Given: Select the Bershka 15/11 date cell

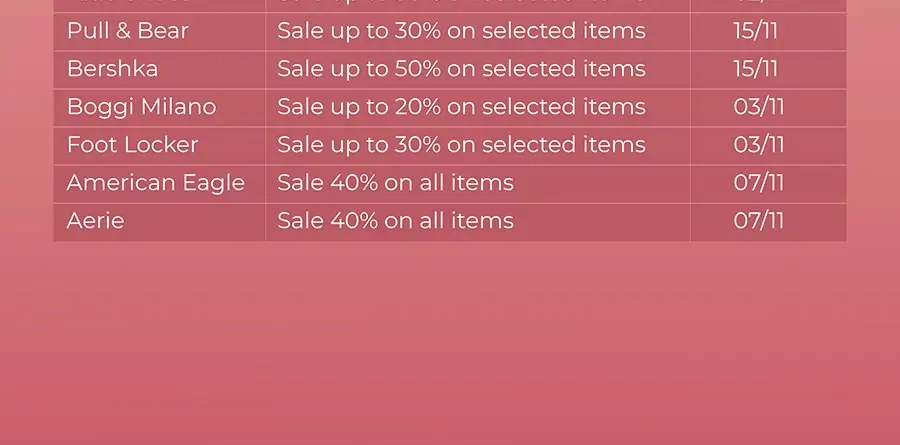Looking at the screenshot, I should coord(769,69).
